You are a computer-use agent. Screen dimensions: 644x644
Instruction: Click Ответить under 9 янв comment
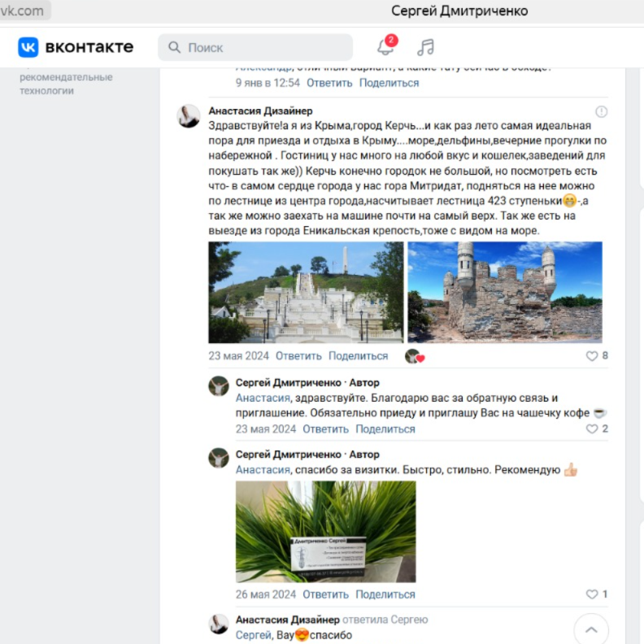pyautogui.click(x=329, y=83)
